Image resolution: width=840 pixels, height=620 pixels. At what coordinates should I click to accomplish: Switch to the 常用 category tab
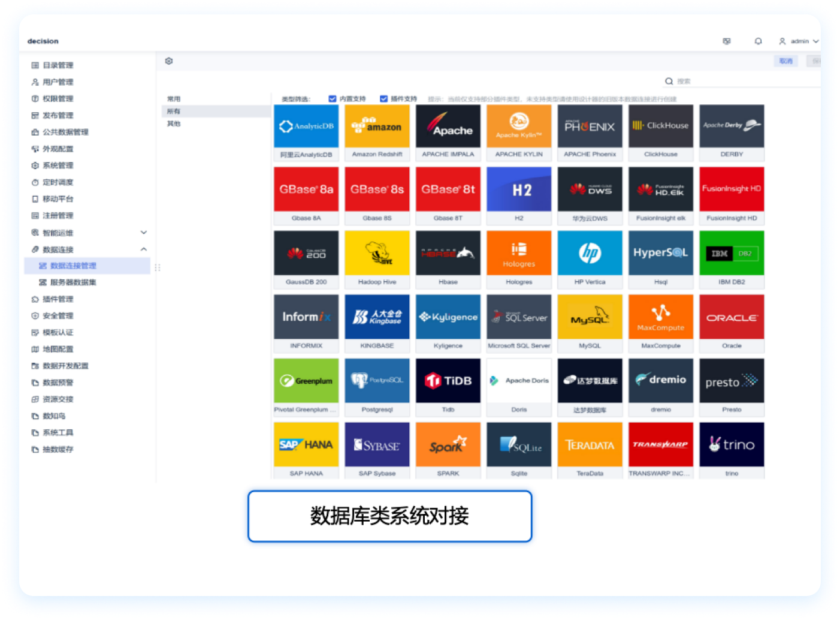[x=174, y=99]
